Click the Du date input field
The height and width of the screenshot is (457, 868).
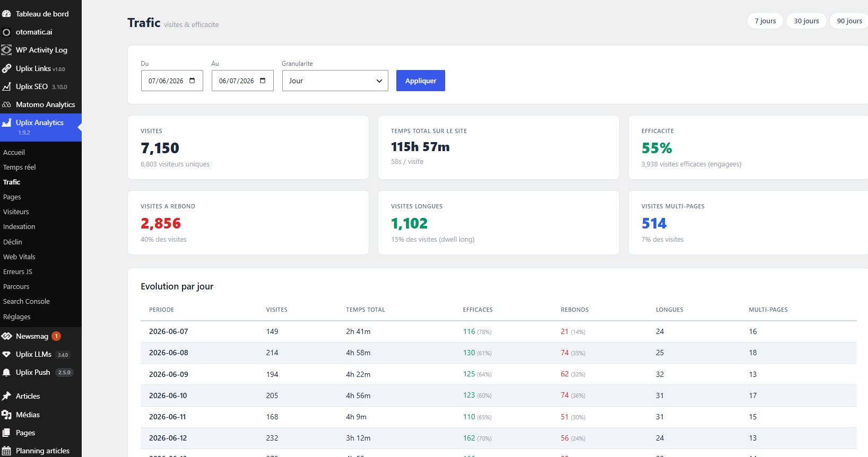click(172, 81)
